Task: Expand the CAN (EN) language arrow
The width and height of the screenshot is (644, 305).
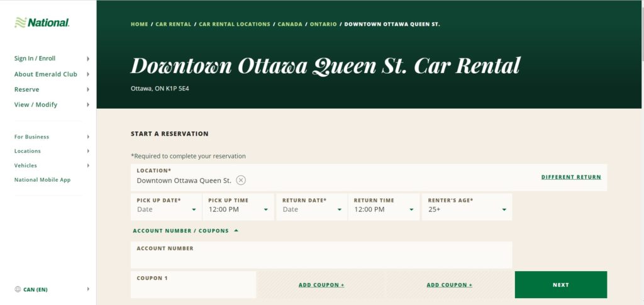Action: point(88,289)
